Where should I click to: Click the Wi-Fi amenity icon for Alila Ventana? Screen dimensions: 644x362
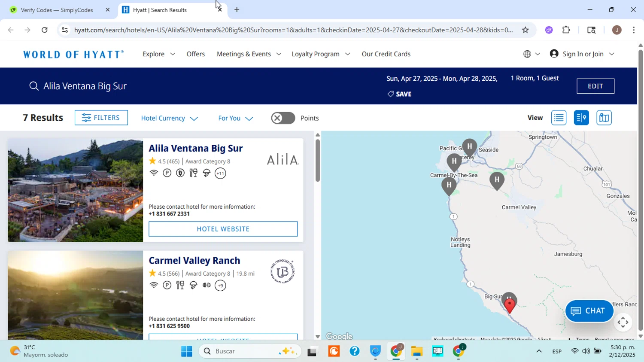tap(154, 173)
